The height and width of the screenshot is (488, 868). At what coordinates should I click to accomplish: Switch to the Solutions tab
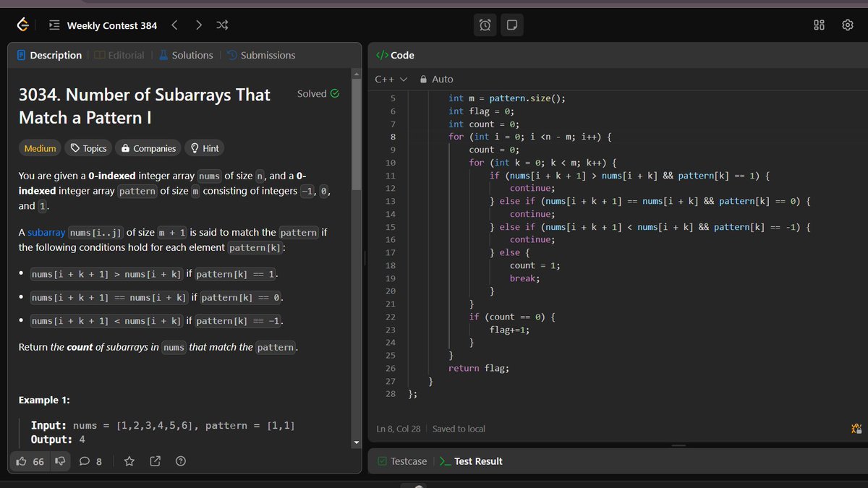[186, 55]
